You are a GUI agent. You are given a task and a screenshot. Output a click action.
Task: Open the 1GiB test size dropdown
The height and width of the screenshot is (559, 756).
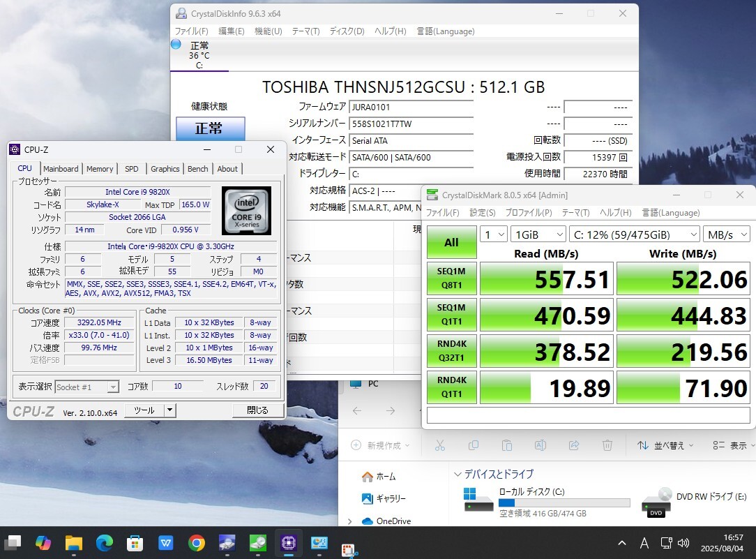538,235
